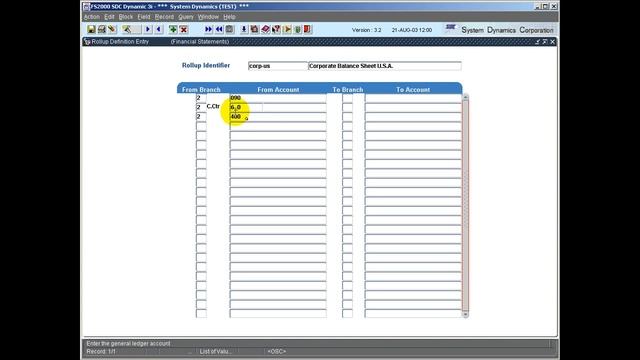Jump to next block with double right arrows
640x360 pixels.
coord(209,29)
